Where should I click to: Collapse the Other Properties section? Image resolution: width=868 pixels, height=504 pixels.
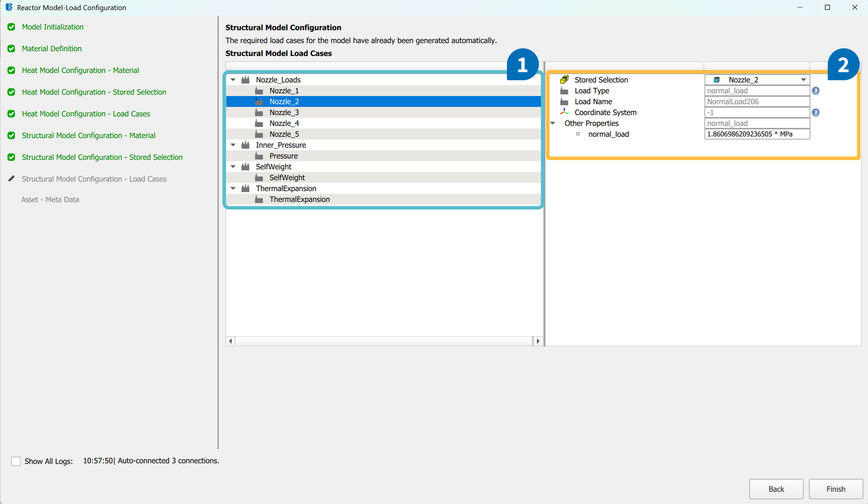[x=553, y=123]
